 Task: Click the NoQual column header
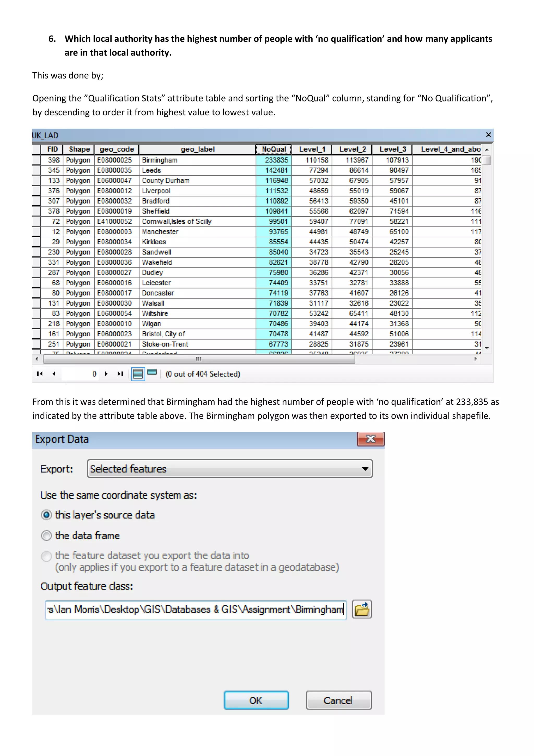(274, 149)
